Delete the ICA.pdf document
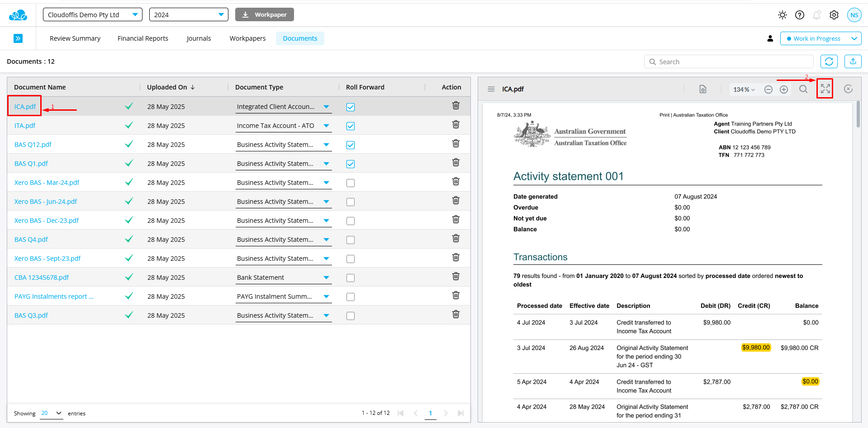Image resolution: width=868 pixels, height=428 pixels. click(x=456, y=105)
